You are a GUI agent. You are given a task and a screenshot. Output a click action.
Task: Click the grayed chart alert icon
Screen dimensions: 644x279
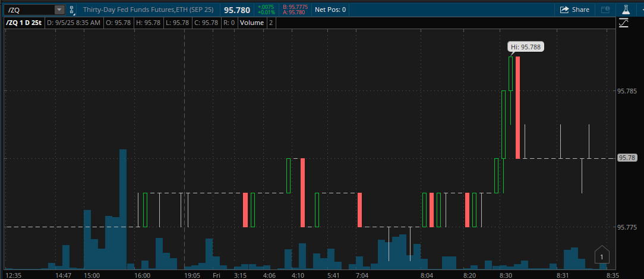coord(605,10)
